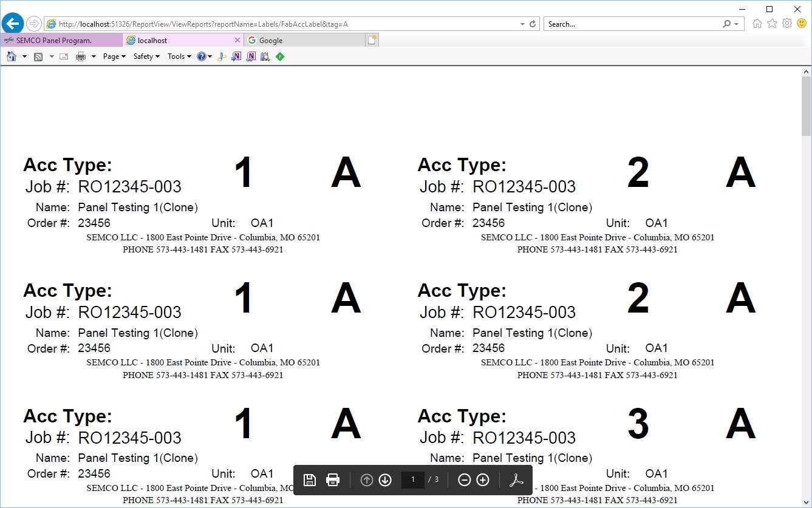Go to the next PDF page
812x508 pixels.
coord(385,480)
